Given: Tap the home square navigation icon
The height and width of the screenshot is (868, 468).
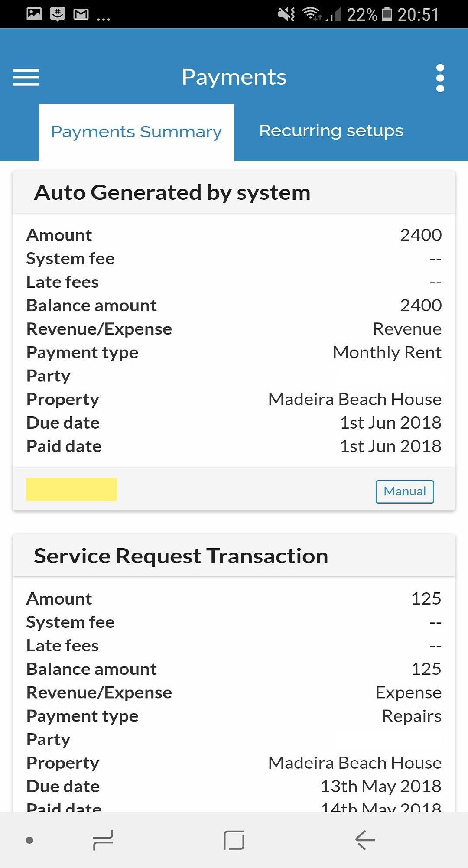Looking at the screenshot, I should (234, 840).
